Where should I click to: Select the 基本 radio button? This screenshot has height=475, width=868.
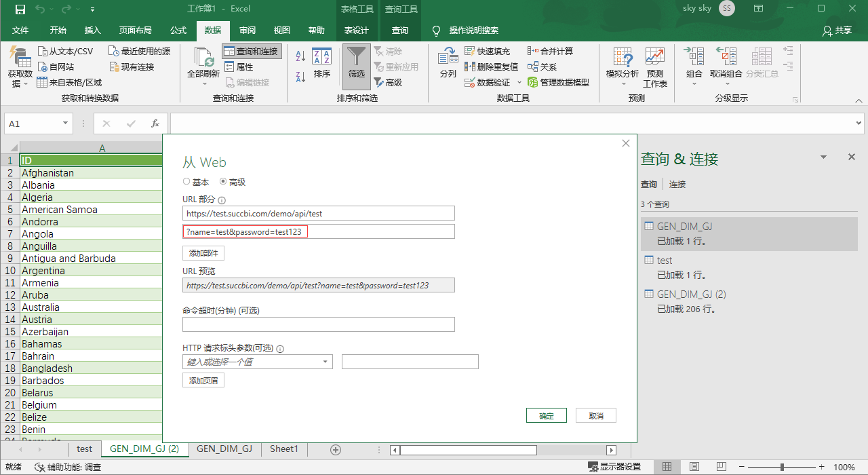(x=186, y=181)
